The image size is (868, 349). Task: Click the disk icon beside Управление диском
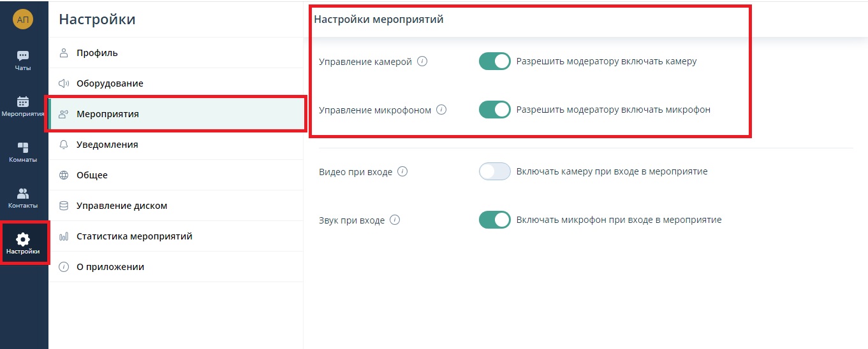point(64,206)
